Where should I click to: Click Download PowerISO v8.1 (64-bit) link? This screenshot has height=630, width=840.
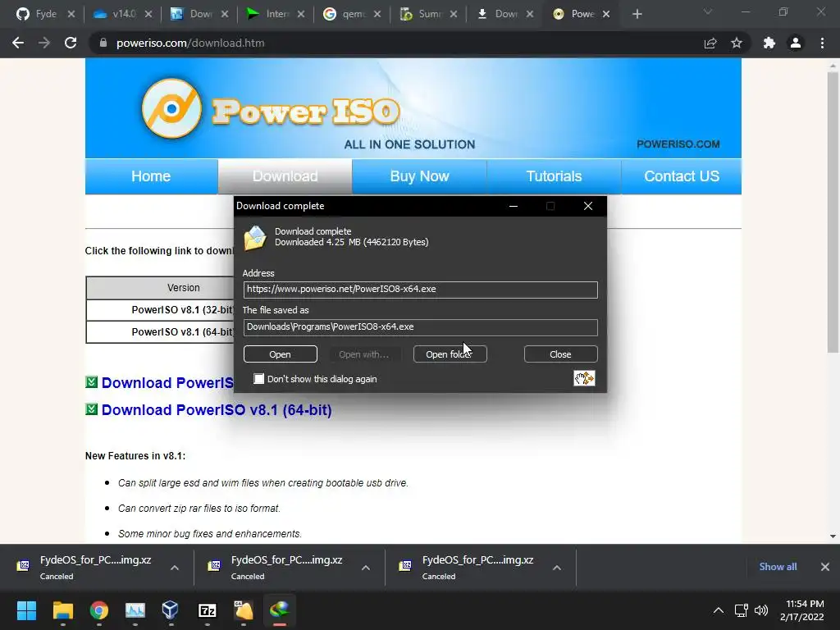click(x=217, y=410)
